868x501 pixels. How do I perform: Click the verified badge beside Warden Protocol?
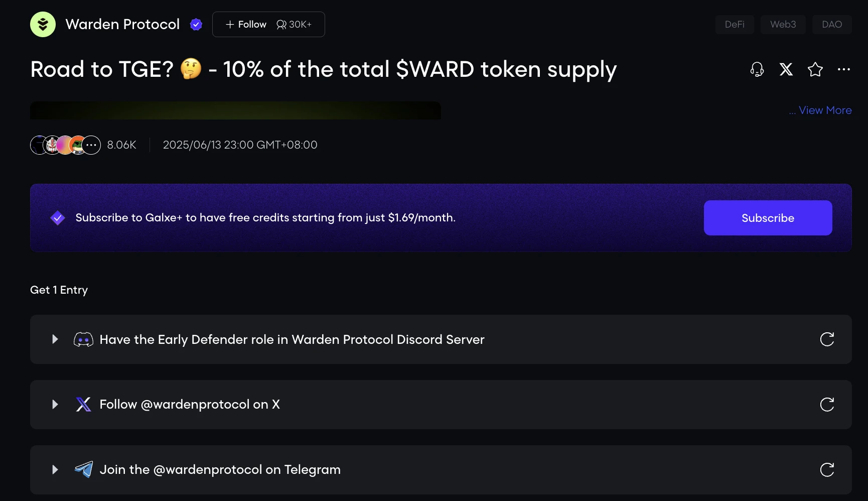(x=196, y=24)
